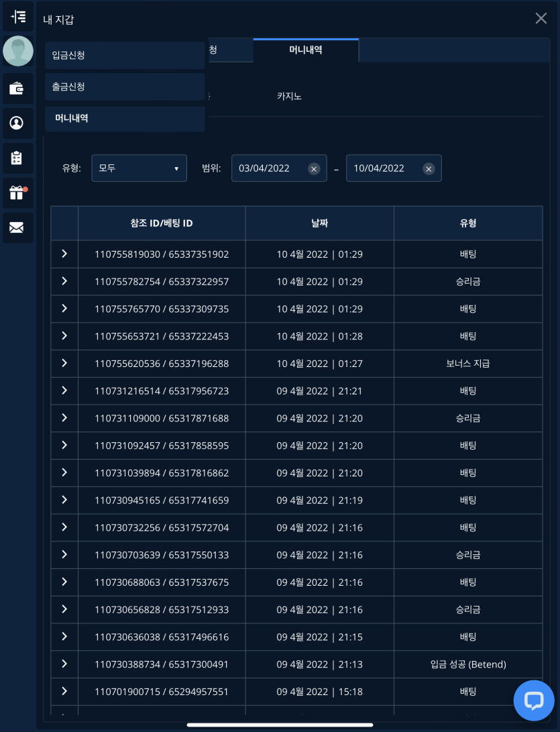The width and height of the screenshot is (560, 732).
Task: Select 출금신청 menu item
Action: tap(125, 87)
